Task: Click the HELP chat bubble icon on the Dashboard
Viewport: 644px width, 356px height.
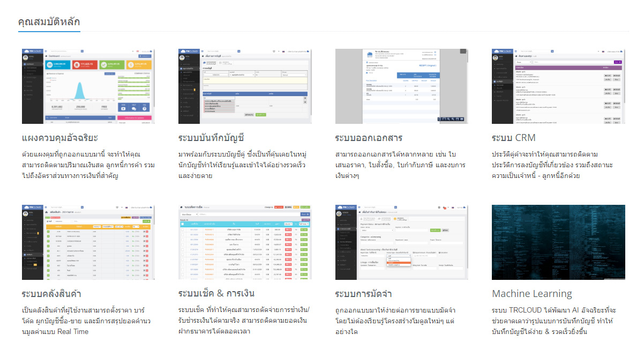Action: click(134, 109)
